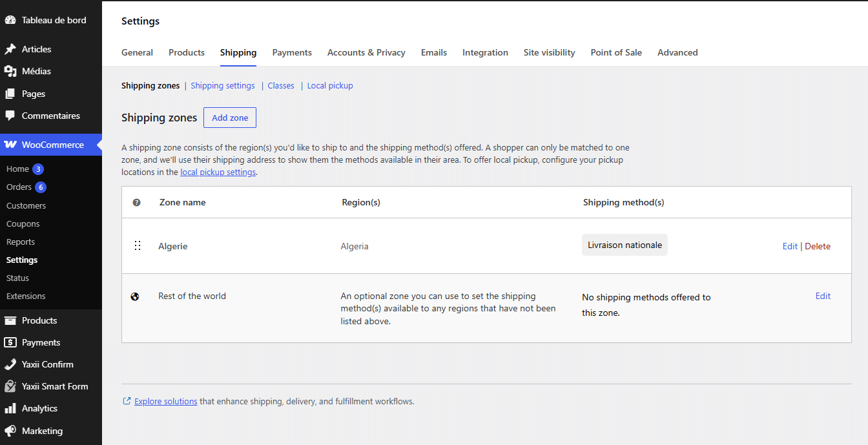
Task: Follow the local pickup settings link
Action: click(x=218, y=172)
